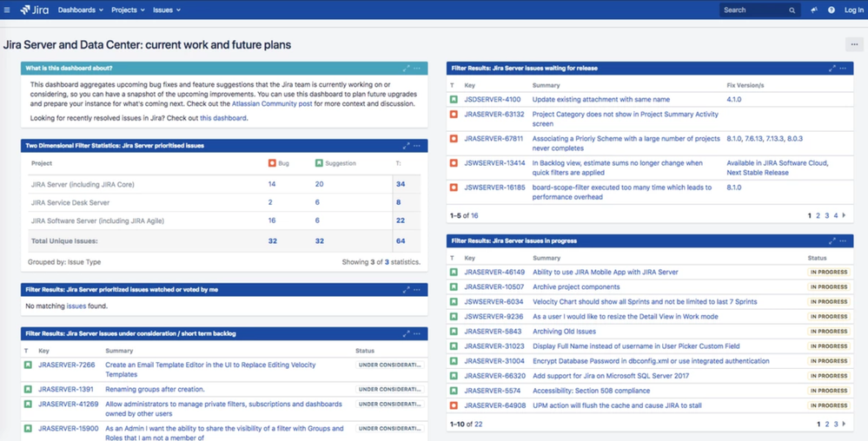This screenshot has height=441, width=868.
Task: Open 'Archiving Old Issues' summary link
Action: 564,332
